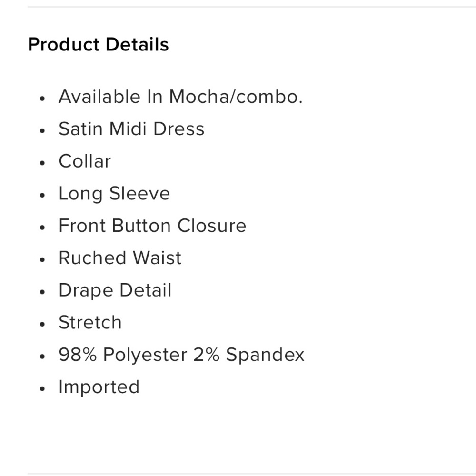Click the 'Ruched Waist' list item

pos(120,258)
